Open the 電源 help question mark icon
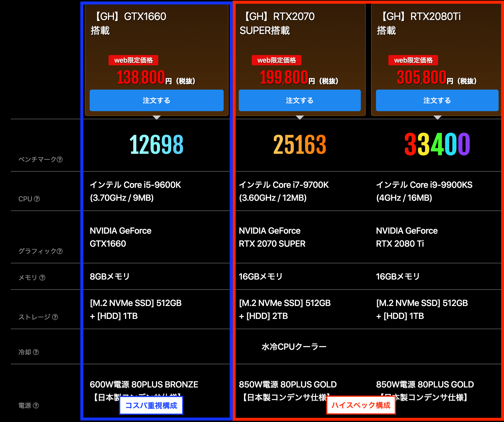This screenshot has width=504, height=422. tap(36, 406)
